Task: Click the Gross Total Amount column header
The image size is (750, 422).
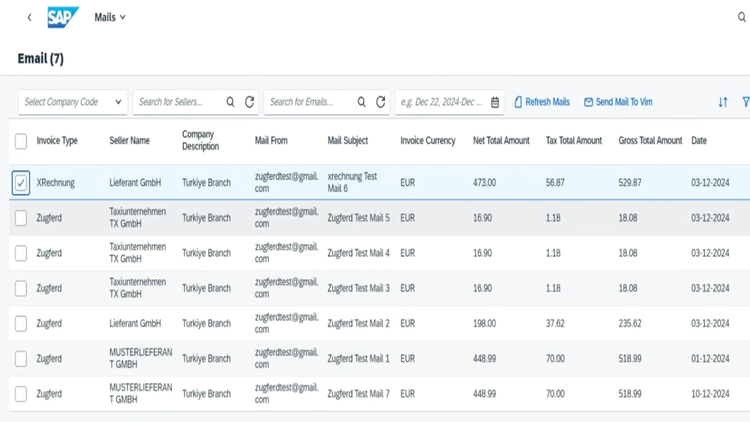Action: [650, 141]
